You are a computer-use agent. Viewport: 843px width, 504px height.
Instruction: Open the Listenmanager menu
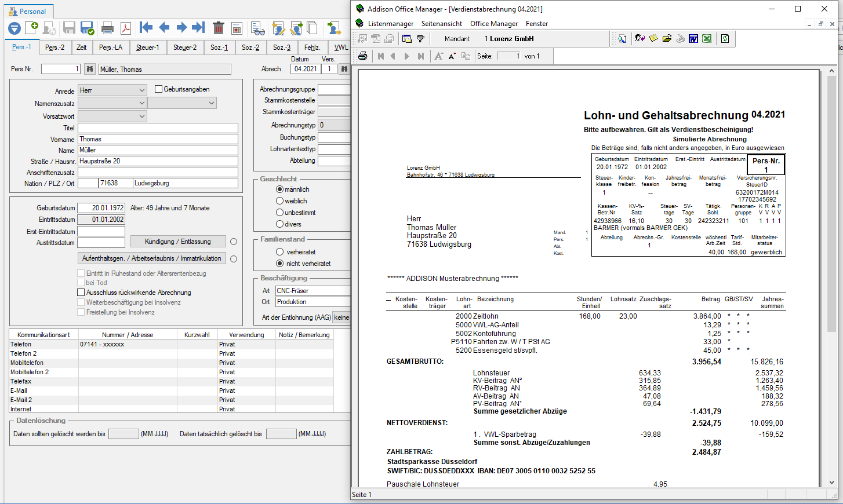tap(390, 24)
